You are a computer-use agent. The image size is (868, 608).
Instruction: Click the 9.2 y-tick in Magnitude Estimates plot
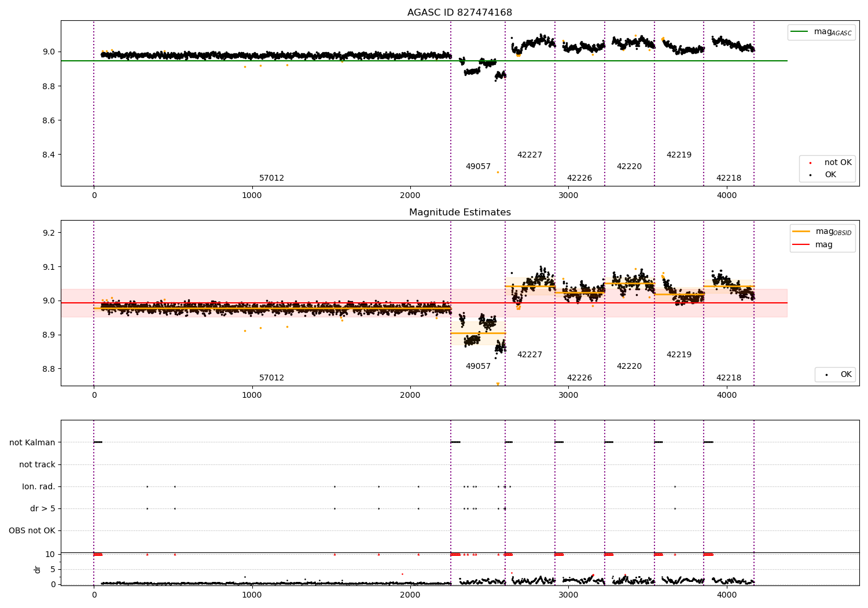[48, 233]
